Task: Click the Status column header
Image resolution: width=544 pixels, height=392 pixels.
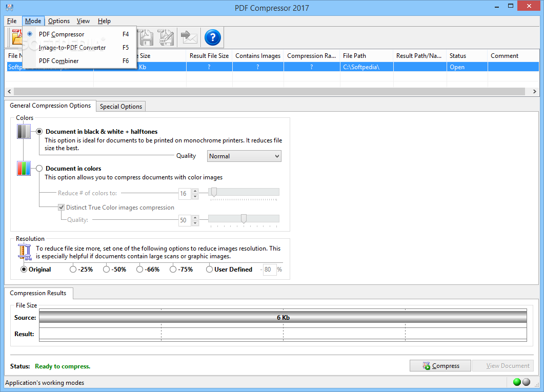Action: [467, 55]
